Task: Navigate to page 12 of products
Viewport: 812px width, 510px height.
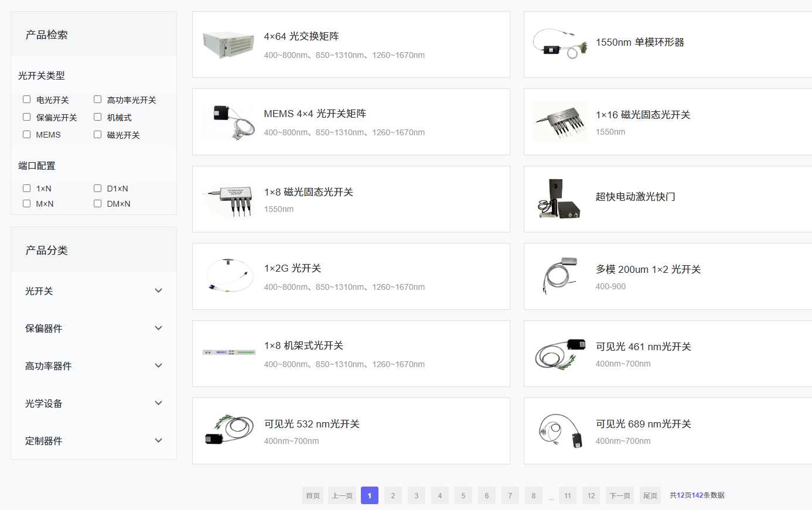Action: (591, 495)
